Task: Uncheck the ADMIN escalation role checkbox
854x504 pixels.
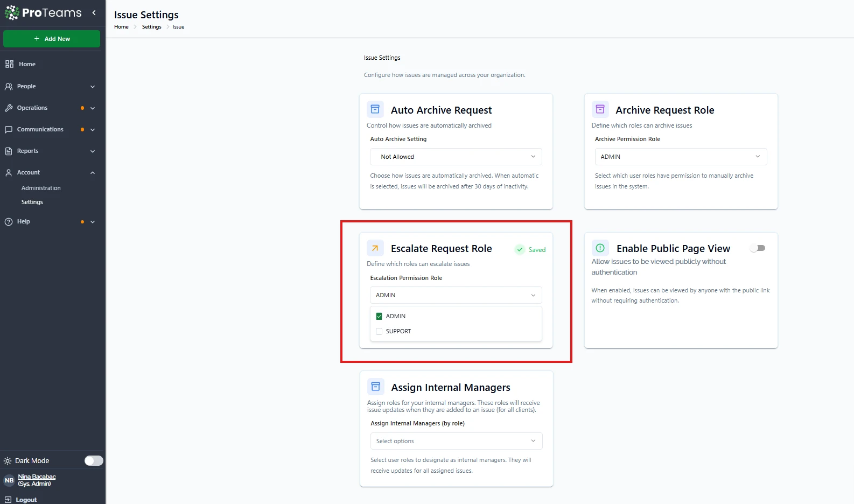Action: tap(379, 316)
